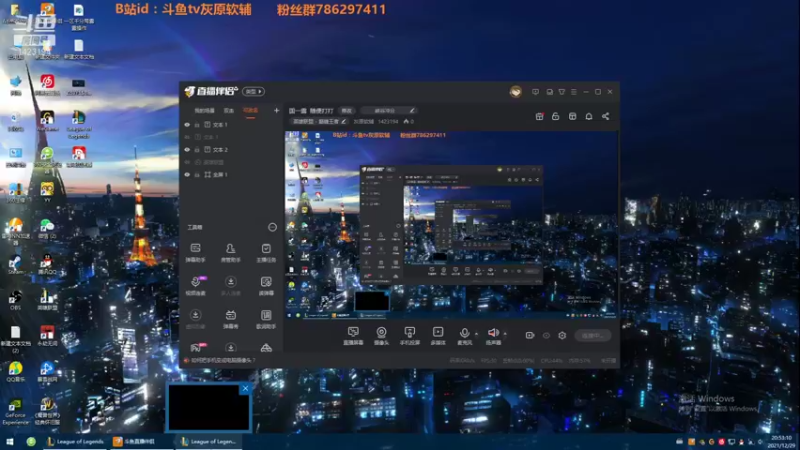Click the store icon beside the bell
The height and width of the screenshot is (450, 800).
pyautogui.click(x=572, y=116)
